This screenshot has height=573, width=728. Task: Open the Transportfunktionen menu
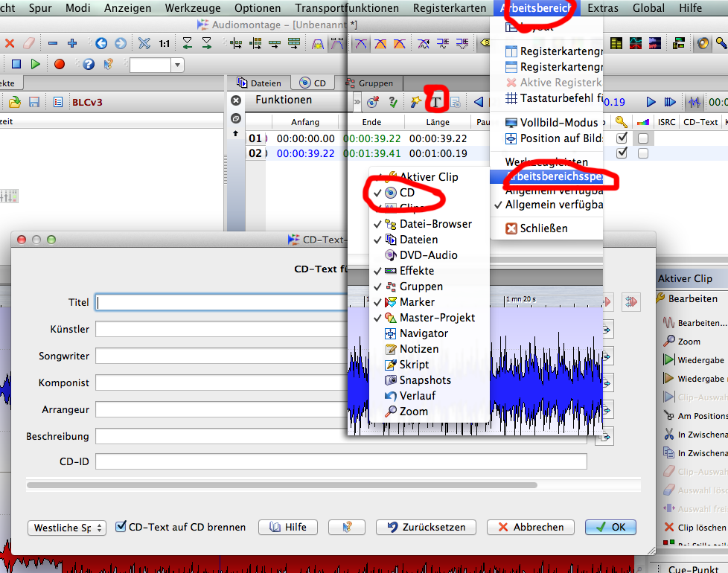pos(347,8)
